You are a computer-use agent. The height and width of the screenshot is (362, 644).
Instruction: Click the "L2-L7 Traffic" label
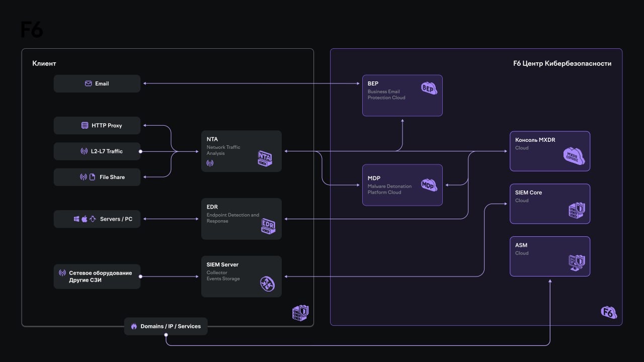click(x=107, y=151)
